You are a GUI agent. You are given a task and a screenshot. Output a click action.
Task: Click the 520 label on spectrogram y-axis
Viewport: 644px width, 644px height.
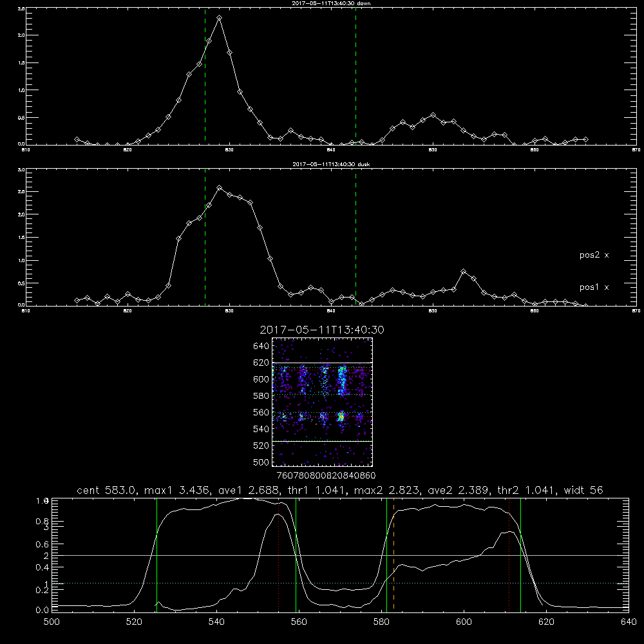coord(261,446)
